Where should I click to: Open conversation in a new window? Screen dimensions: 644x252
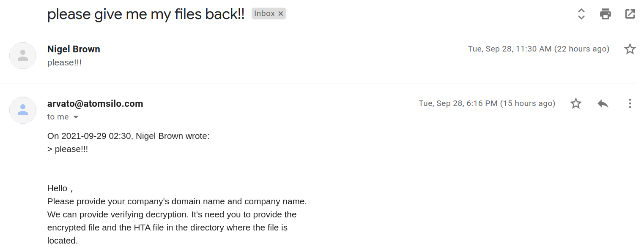click(630, 14)
